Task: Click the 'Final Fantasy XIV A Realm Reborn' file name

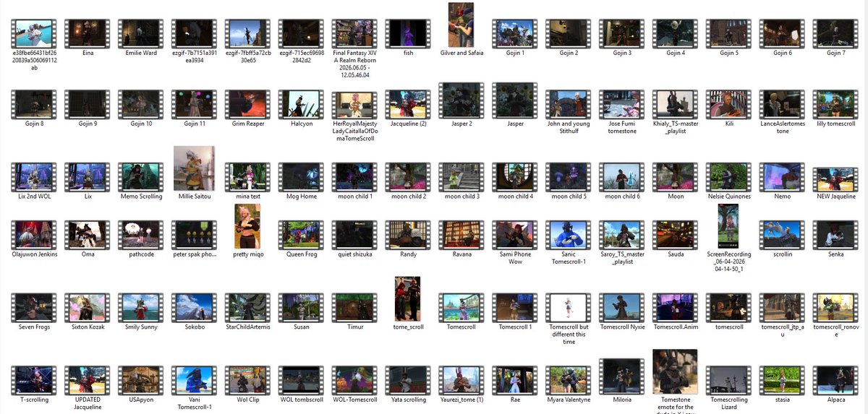Action: [354, 64]
